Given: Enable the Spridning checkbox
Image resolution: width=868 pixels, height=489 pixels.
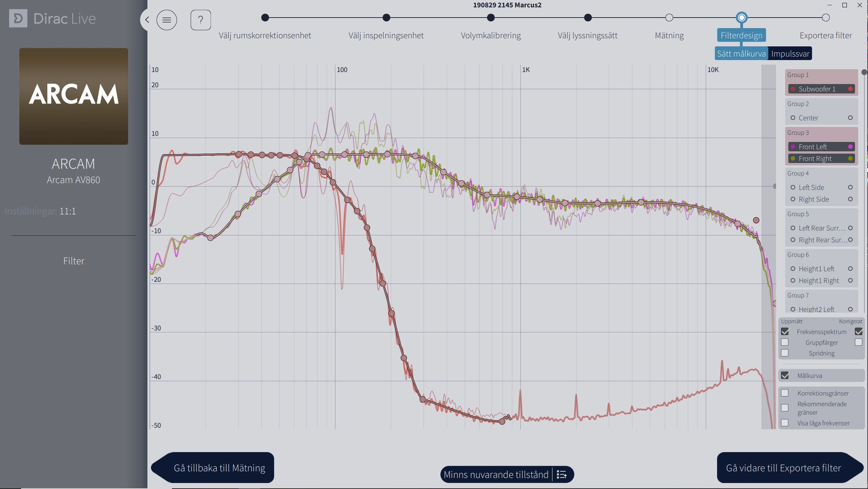Looking at the screenshot, I should click(x=785, y=353).
